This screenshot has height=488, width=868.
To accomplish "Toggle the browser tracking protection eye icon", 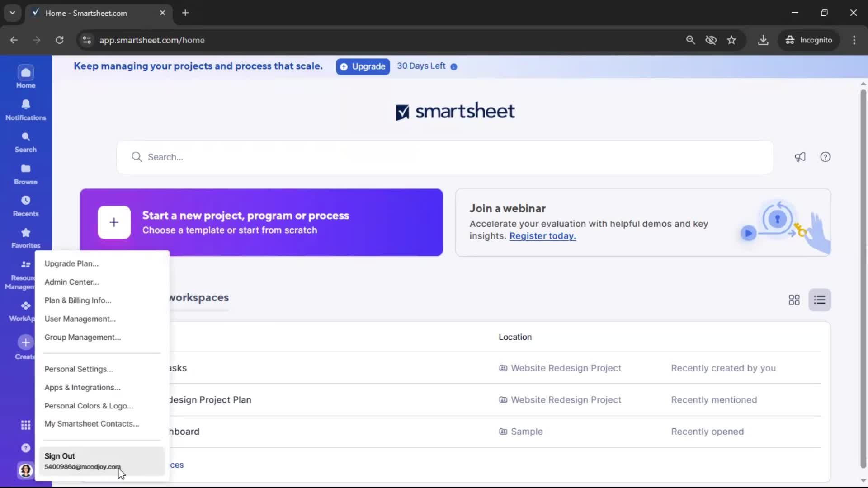I will (711, 40).
